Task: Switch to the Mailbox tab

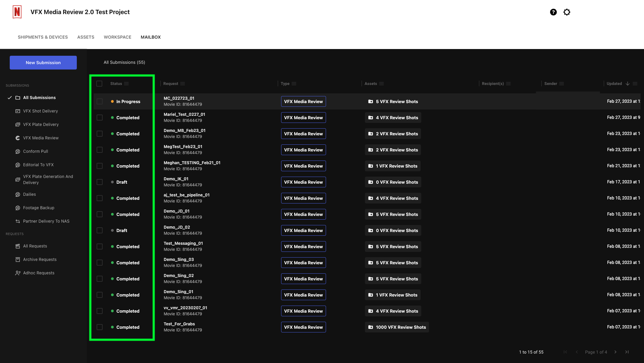Action: (151, 37)
